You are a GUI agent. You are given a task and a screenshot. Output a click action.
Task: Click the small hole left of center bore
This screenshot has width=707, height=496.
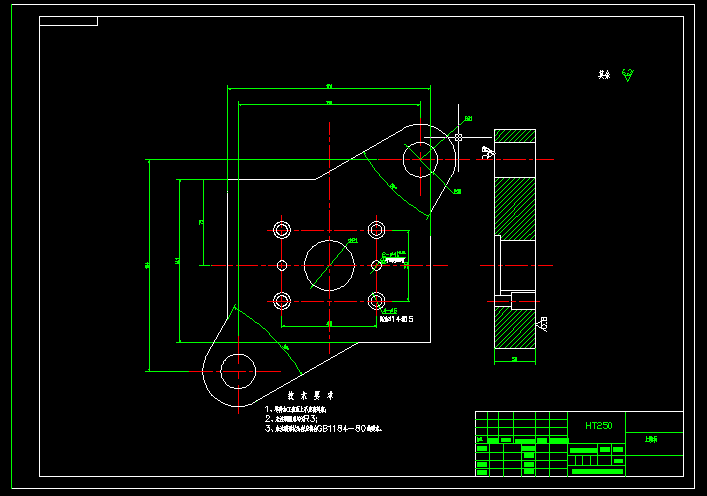282,266
